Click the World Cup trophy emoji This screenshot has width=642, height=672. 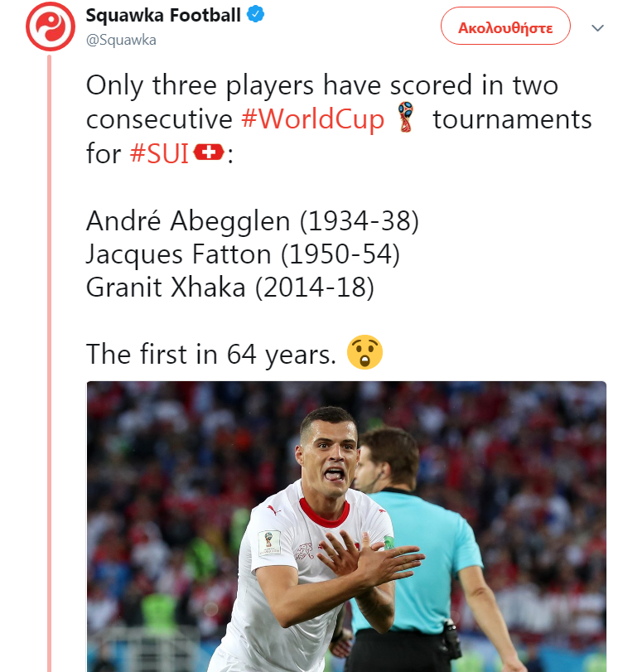405,117
